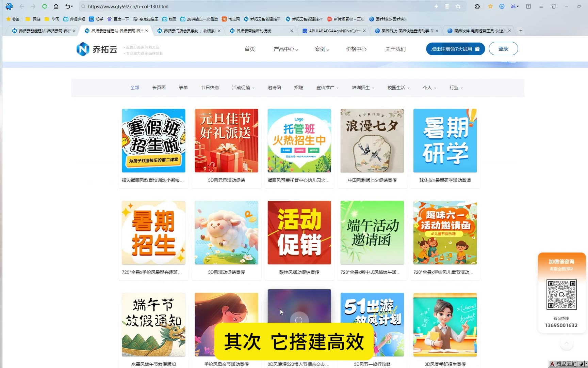Expand the 产品中心 navigation dropdown

286,49
